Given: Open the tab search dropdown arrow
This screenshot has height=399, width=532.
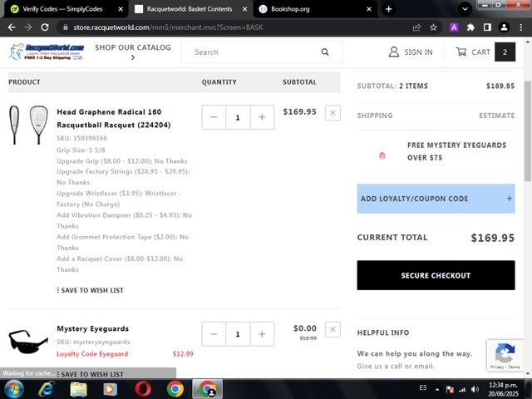Looking at the screenshot, I should click(465, 9).
